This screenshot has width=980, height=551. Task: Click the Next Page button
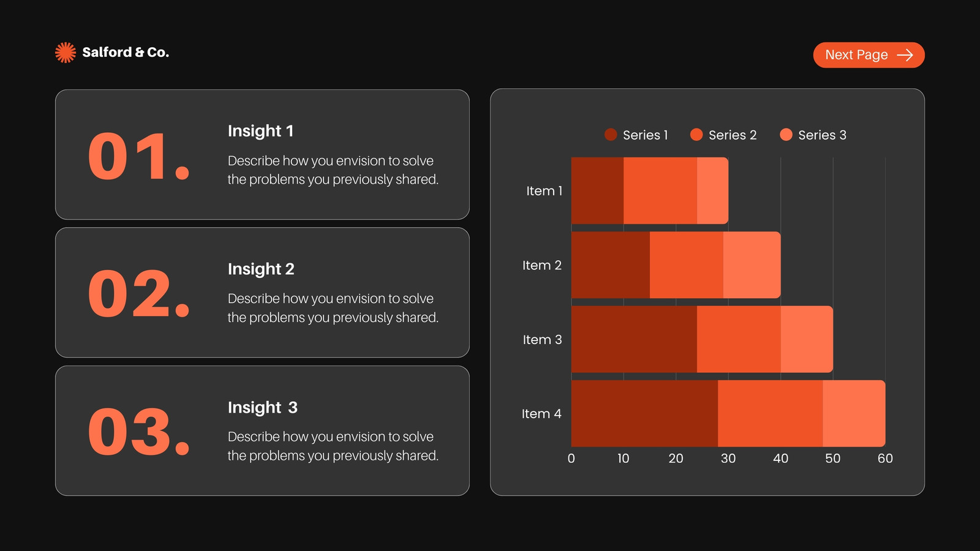(x=869, y=55)
